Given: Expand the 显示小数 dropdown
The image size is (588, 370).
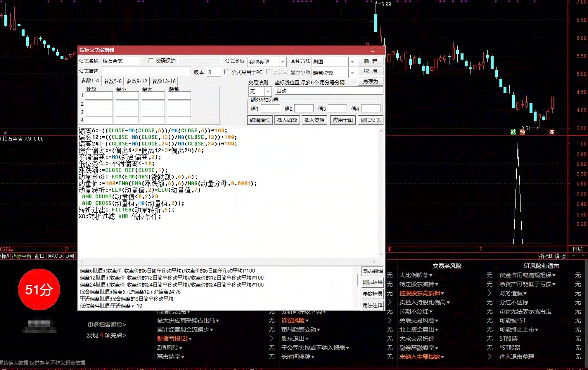Looking at the screenshot, I should click(x=352, y=73).
